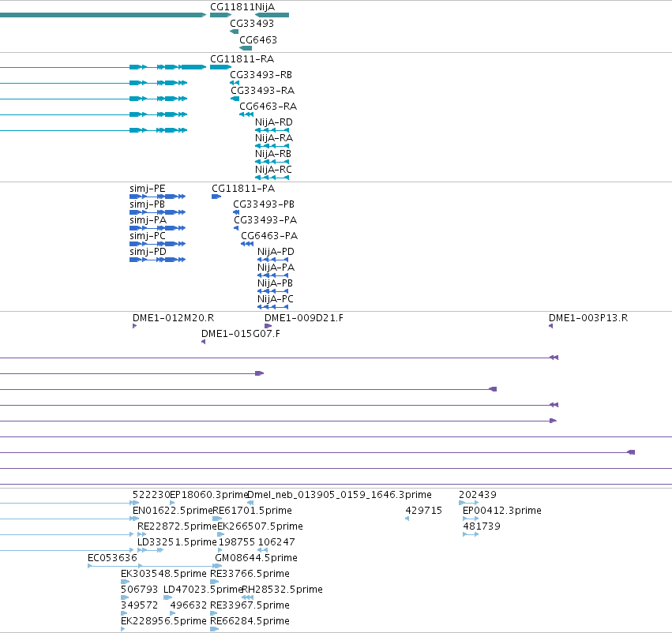Click the simj-PB protein label
Image resolution: width=672 pixels, height=633 pixels.
tap(147, 204)
